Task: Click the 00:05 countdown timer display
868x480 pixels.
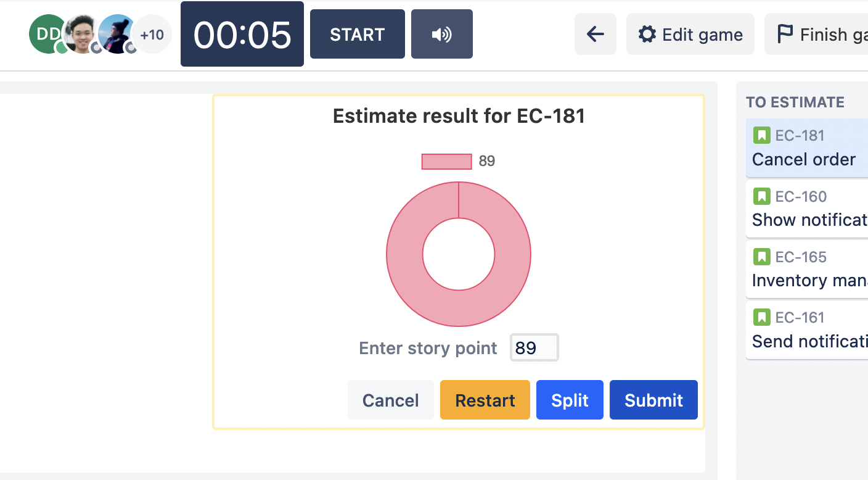Action: click(x=242, y=35)
